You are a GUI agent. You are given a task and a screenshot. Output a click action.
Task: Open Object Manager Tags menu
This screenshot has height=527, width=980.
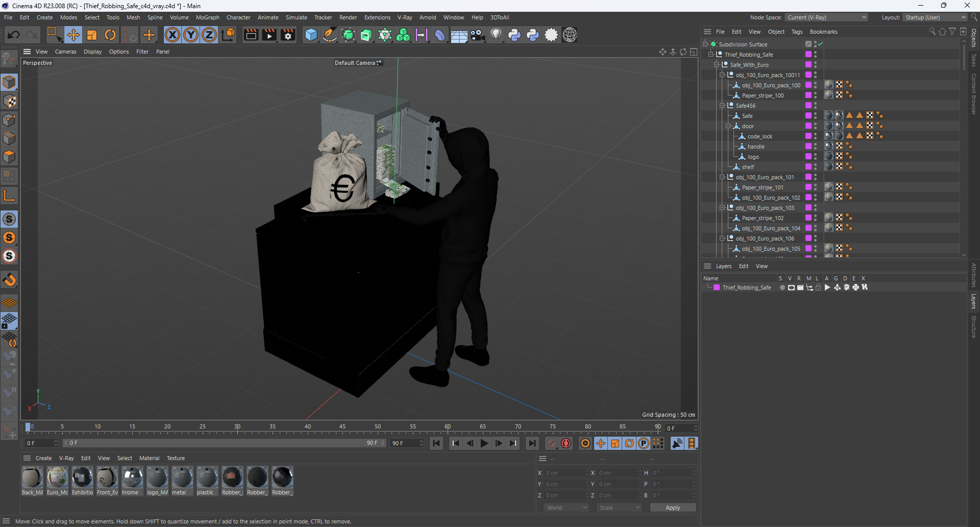pyautogui.click(x=797, y=32)
